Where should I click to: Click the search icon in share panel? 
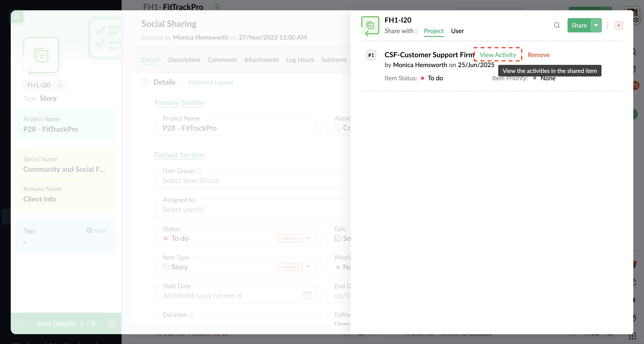click(557, 25)
